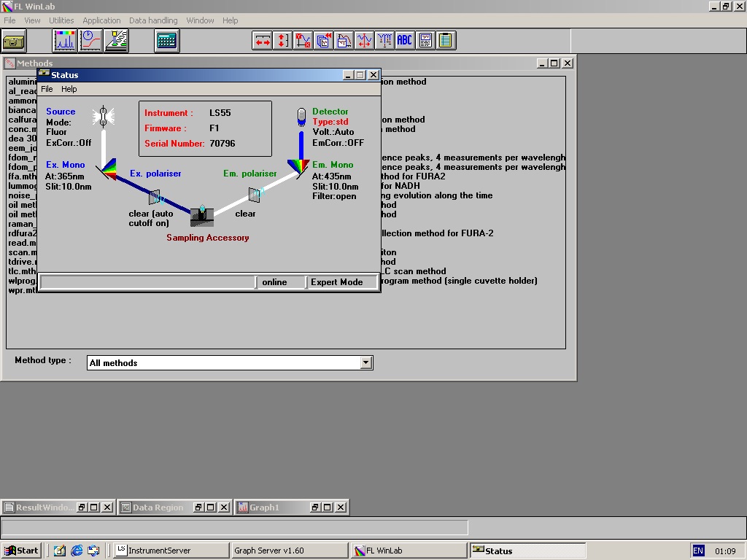The image size is (747, 560).
Task: Open the spectrum scan application icon
Action: [x=64, y=41]
